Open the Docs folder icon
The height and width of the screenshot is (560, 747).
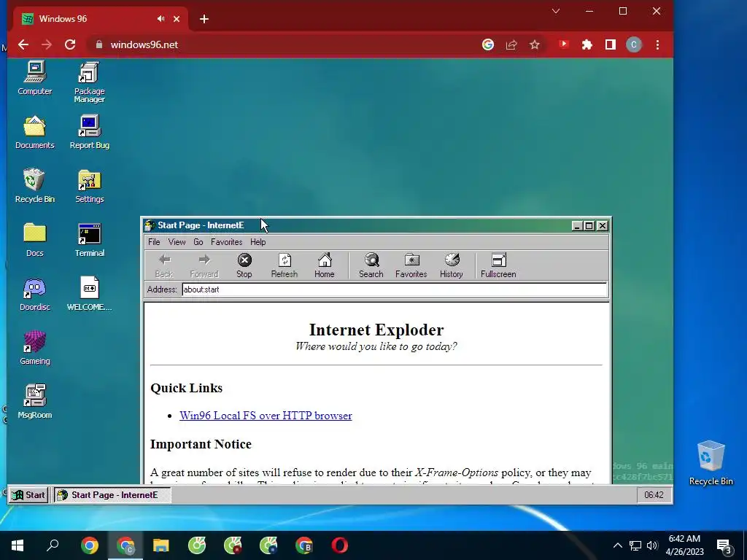point(35,240)
